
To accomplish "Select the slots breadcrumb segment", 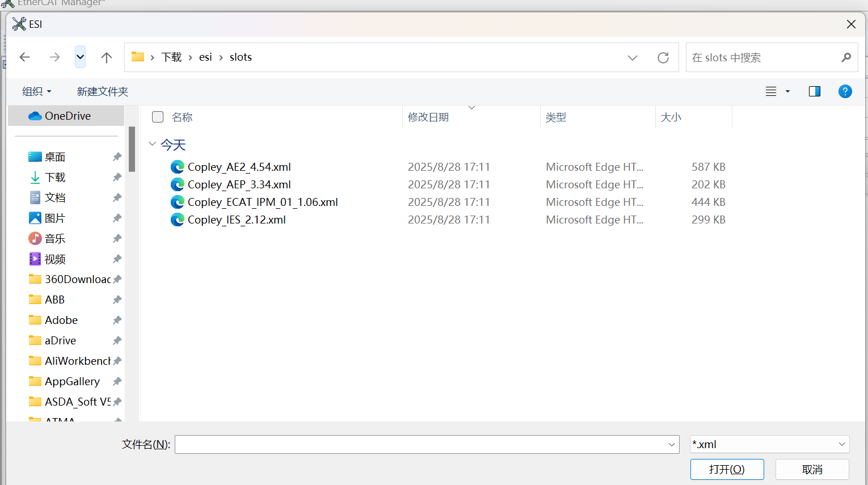I will pos(241,57).
